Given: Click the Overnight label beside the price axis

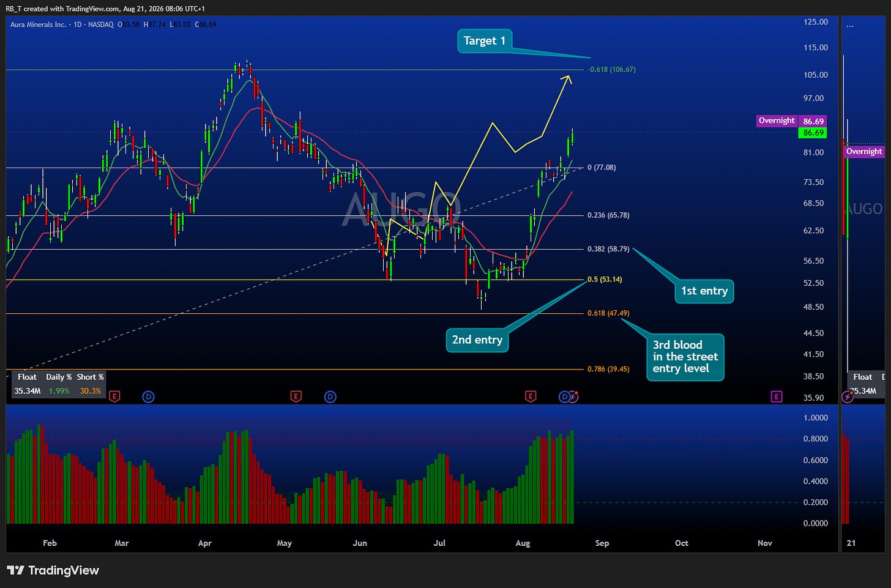Looking at the screenshot, I should click(777, 121).
